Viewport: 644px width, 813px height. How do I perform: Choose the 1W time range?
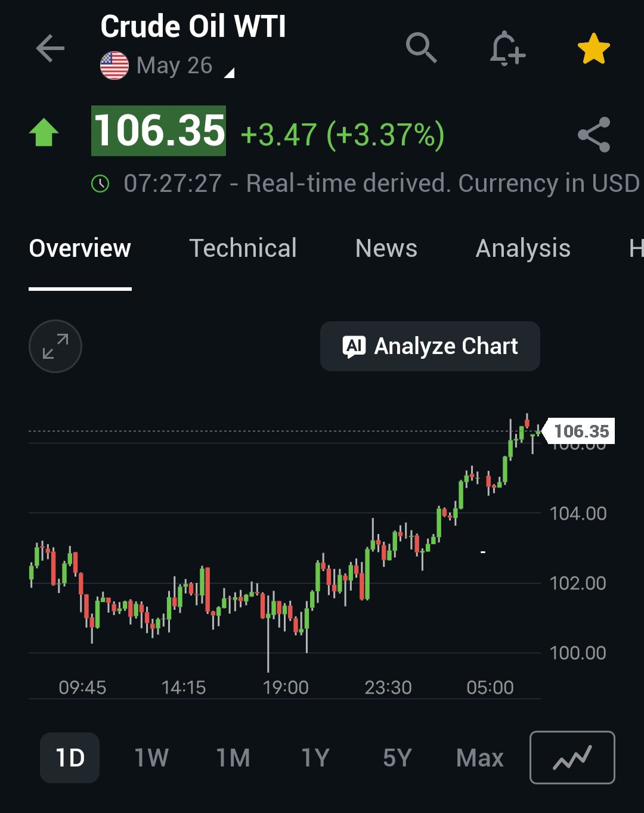151,758
